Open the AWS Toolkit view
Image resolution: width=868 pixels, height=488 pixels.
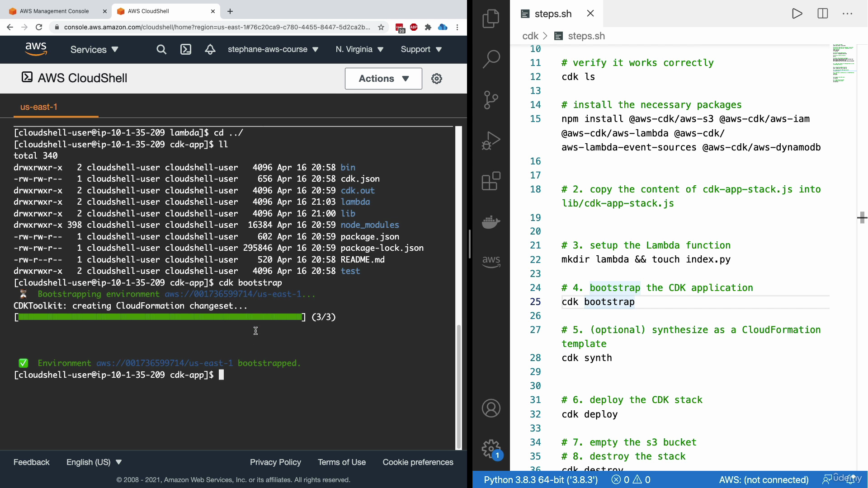click(x=491, y=262)
